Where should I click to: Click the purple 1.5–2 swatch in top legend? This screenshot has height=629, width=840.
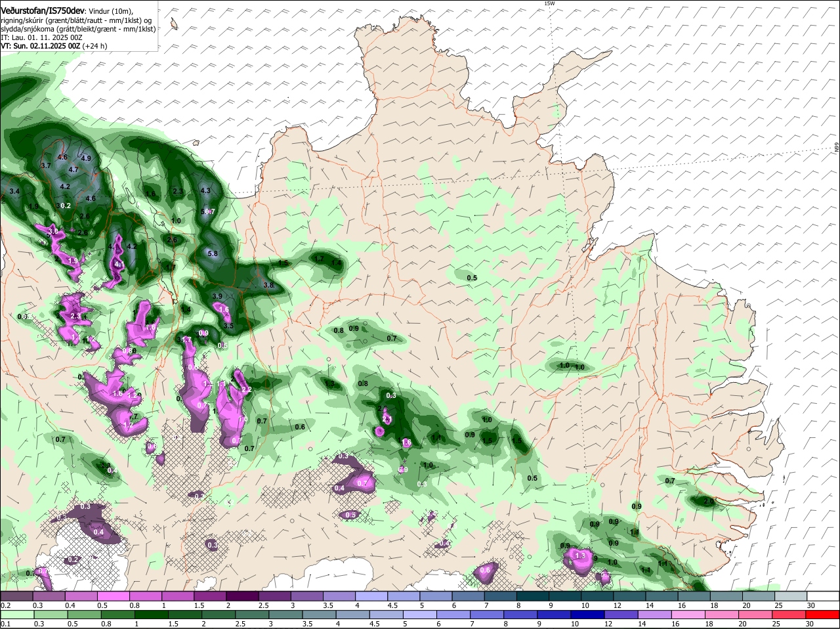[x=210, y=596]
